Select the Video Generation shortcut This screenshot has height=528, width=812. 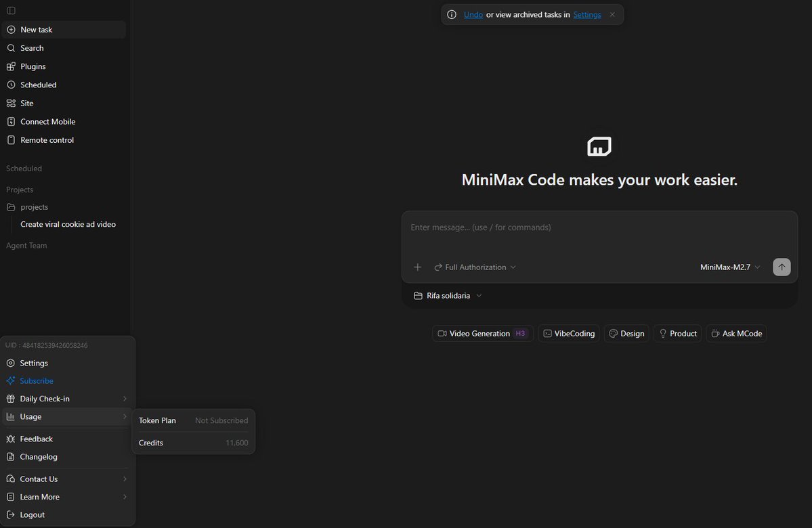point(483,333)
